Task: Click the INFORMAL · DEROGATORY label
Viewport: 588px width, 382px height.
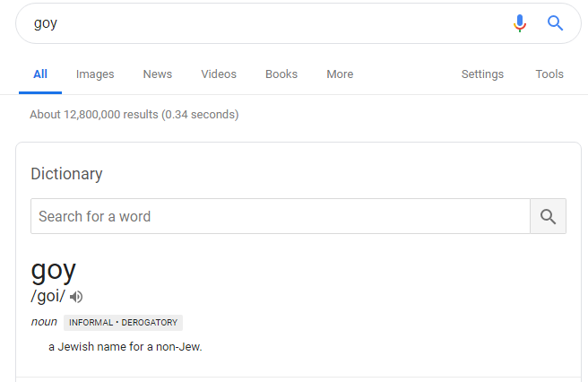Action: click(123, 323)
